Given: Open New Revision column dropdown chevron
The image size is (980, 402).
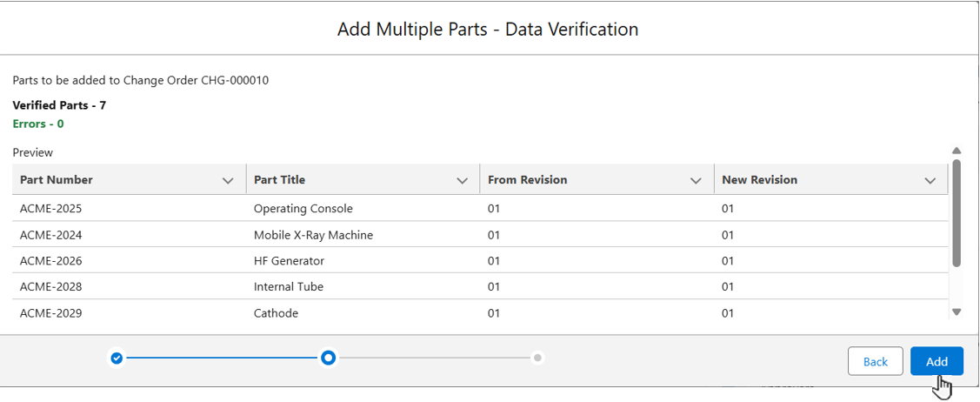Looking at the screenshot, I should (930, 181).
